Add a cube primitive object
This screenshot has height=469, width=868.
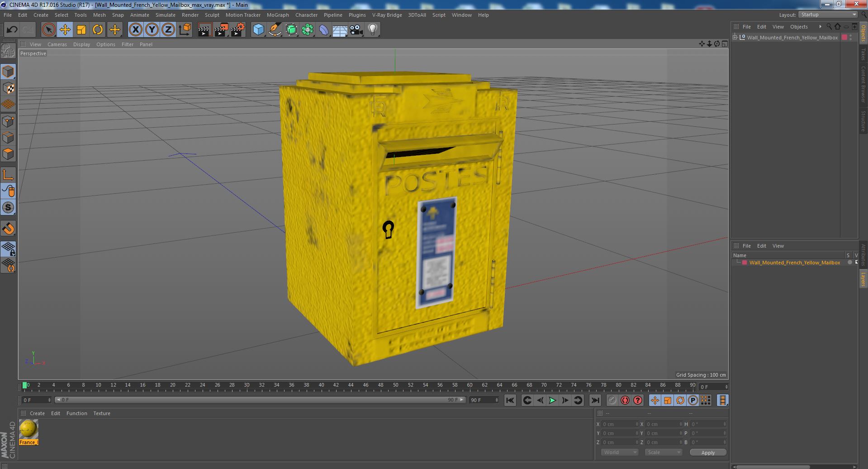258,30
